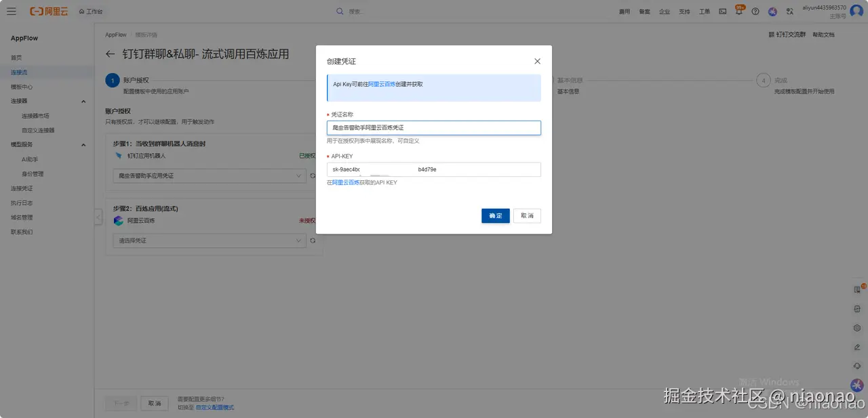Click the help question-mark icon

coord(755,11)
